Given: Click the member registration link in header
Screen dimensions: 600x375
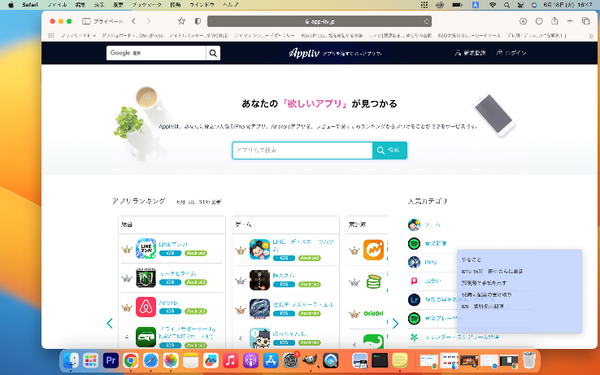Looking at the screenshot, I should (470, 53).
